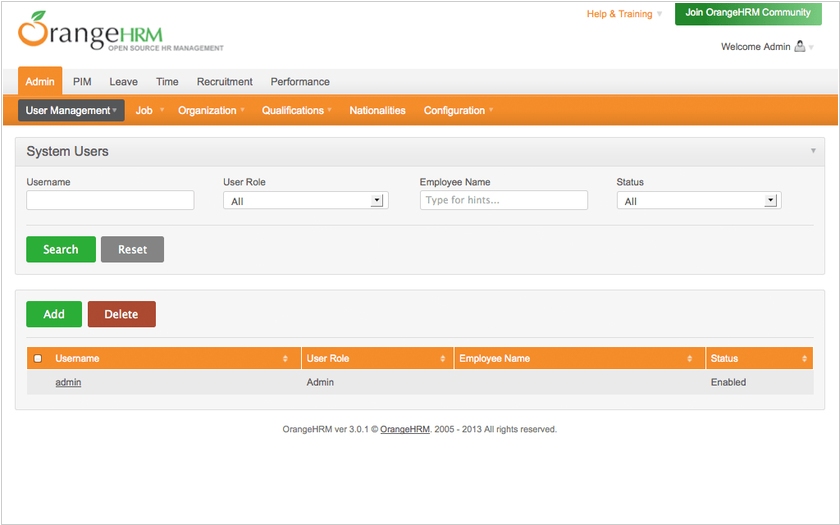Expand the Help & Training menu
Image resolution: width=840 pixels, height=525 pixels.
(x=624, y=14)
